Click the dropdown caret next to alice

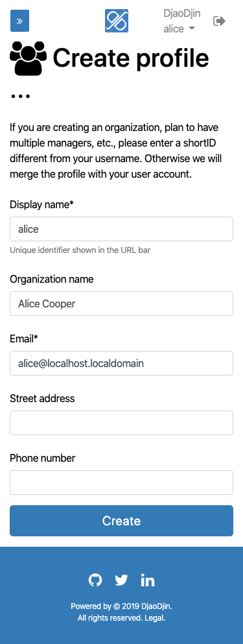coord(191,29)
